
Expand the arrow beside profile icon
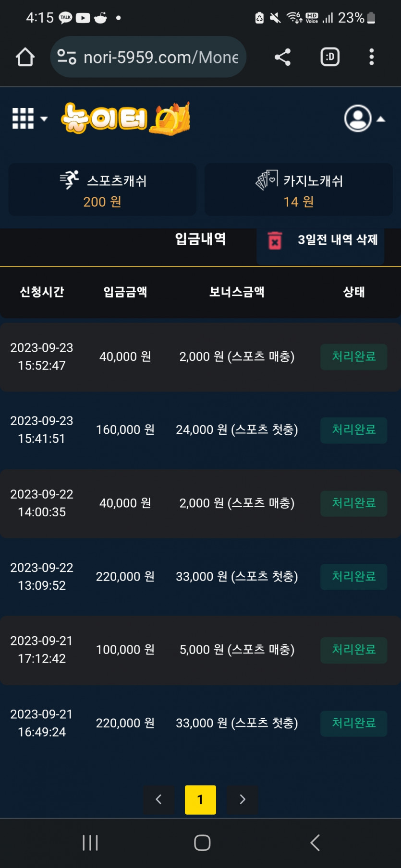point(381,119)
